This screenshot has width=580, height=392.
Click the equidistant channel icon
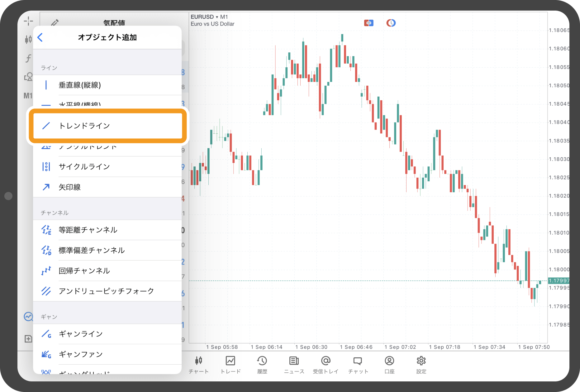pyautogui.click(x=46, y=230)
